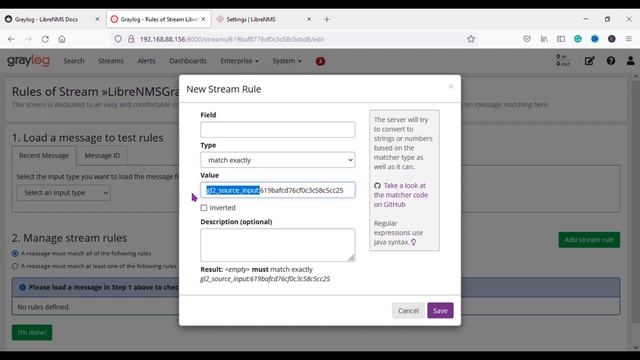
Task: Click the blue extension icon in toolbar
Action: 595,39
